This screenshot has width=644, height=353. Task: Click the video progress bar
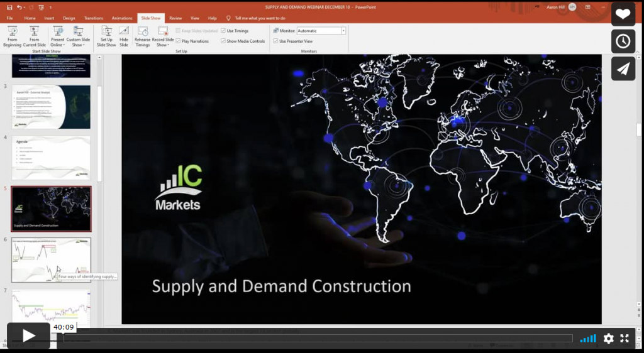[318, 339]
